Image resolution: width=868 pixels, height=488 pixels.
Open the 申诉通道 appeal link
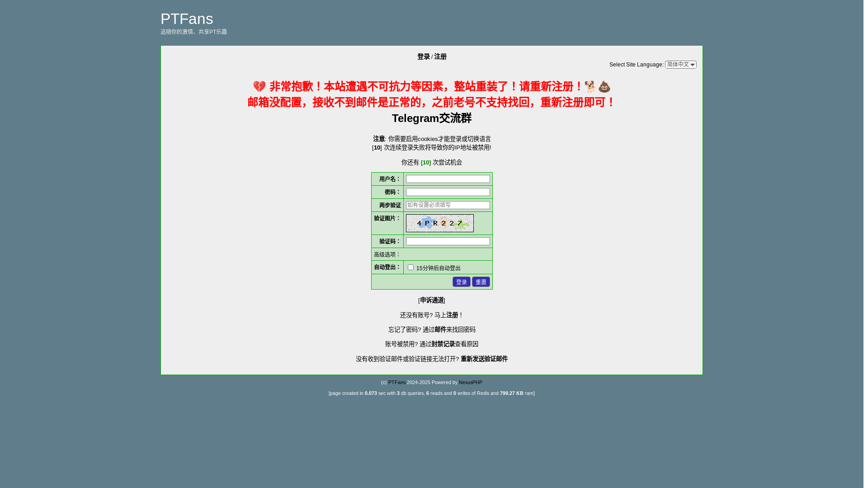(432, 301)
